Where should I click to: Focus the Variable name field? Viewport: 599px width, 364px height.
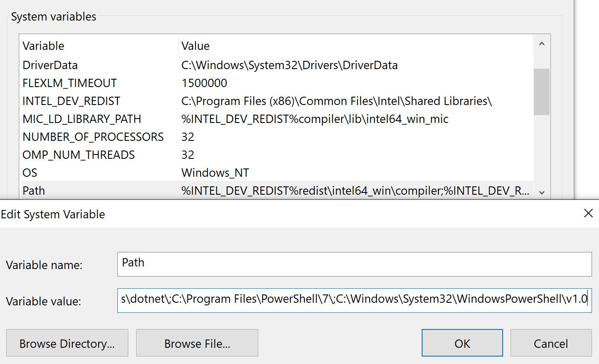coord(354,264)
